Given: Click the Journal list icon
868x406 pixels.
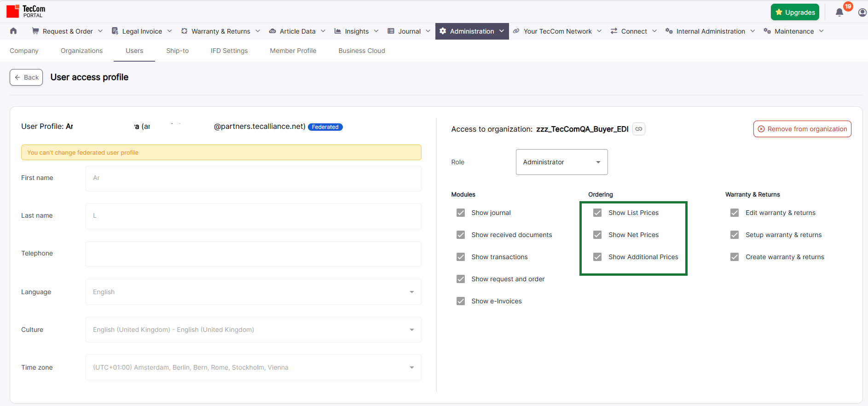Looking at the screenshot, I should click(x=391, y=31).
